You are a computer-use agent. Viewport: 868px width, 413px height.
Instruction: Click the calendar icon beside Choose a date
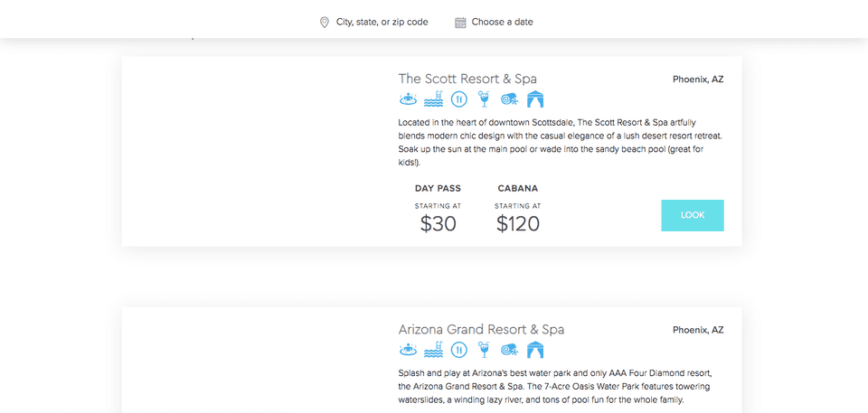(x=460, y=23)
